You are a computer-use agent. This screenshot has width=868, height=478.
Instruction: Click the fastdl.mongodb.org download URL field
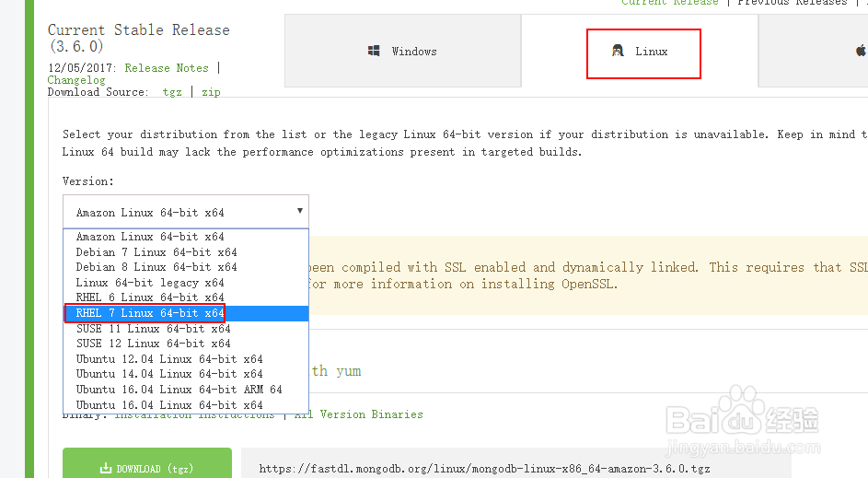[484, 469]
